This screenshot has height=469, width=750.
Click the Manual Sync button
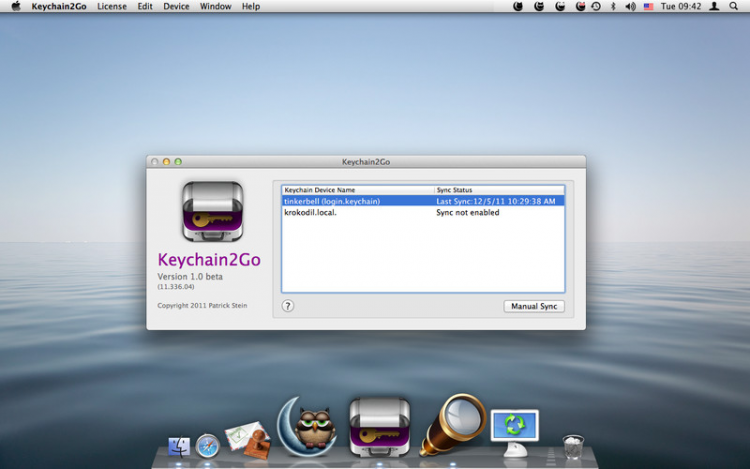(x=534, y=306)
